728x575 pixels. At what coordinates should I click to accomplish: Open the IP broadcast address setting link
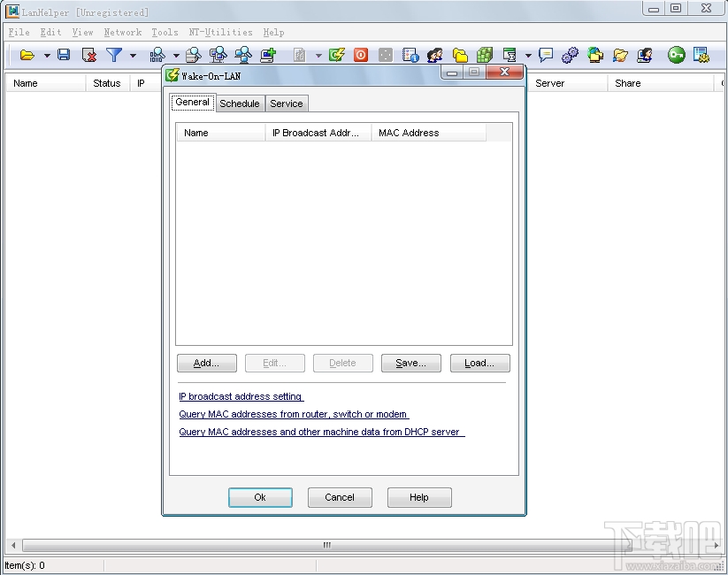241,396
